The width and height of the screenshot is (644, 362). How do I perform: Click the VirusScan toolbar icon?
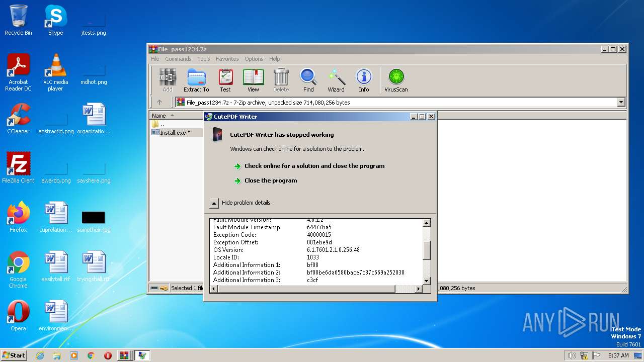pyautogui.click(x=396, y=80)
